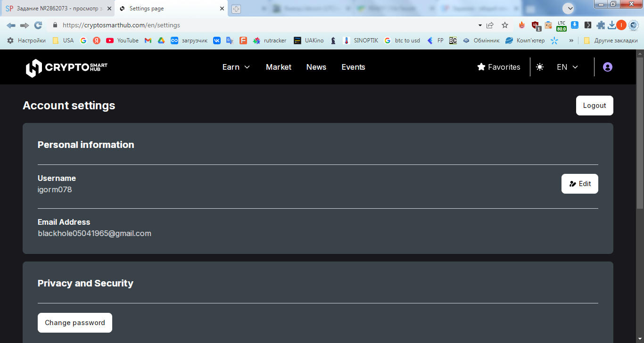Screen dimensions: 644x343
Task: Open the Настройки bookmark
Action: click(x=26, y=41)
